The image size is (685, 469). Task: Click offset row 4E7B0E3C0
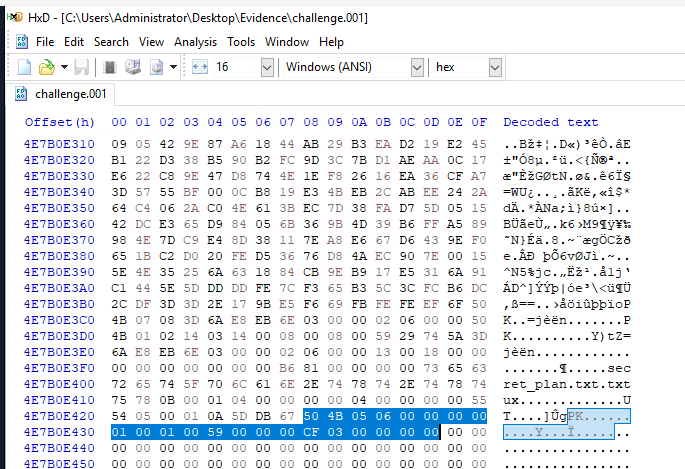pyautogui.click(x=59, y=320)
